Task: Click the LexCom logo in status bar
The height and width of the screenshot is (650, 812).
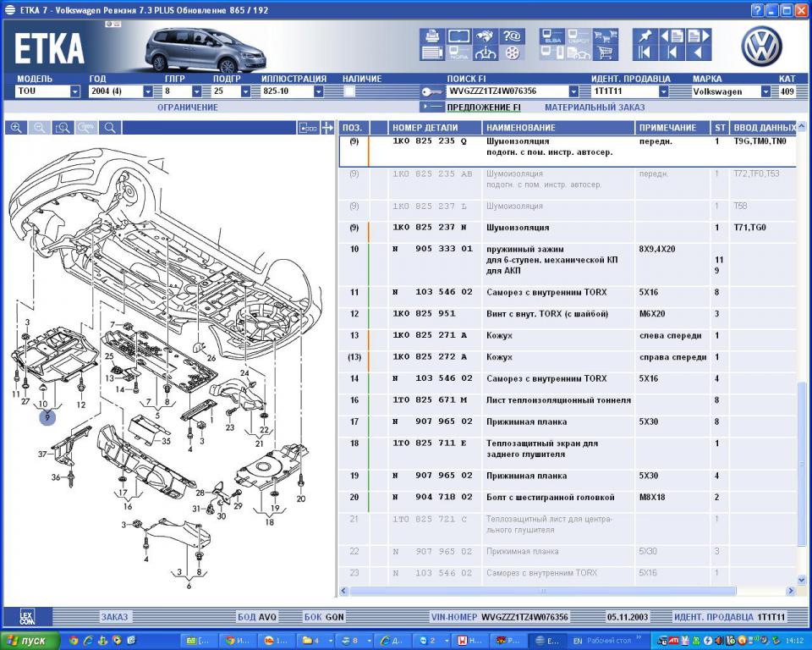Action: pyautogui.click(x=27, y=617)
